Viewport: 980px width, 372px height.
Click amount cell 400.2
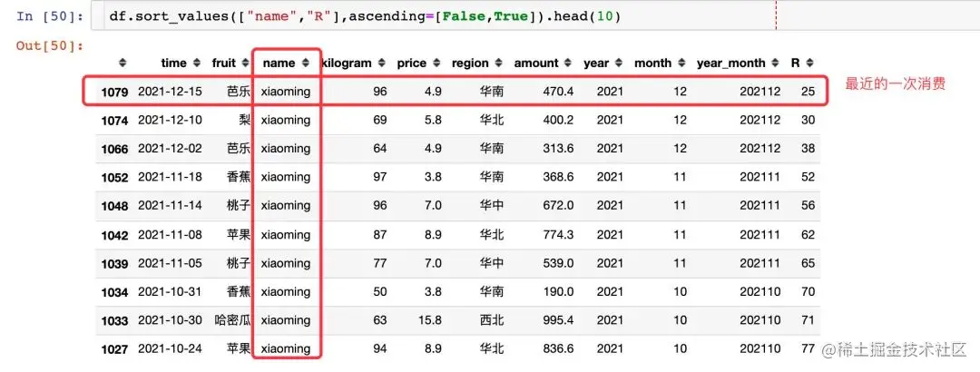coord(559,120)
